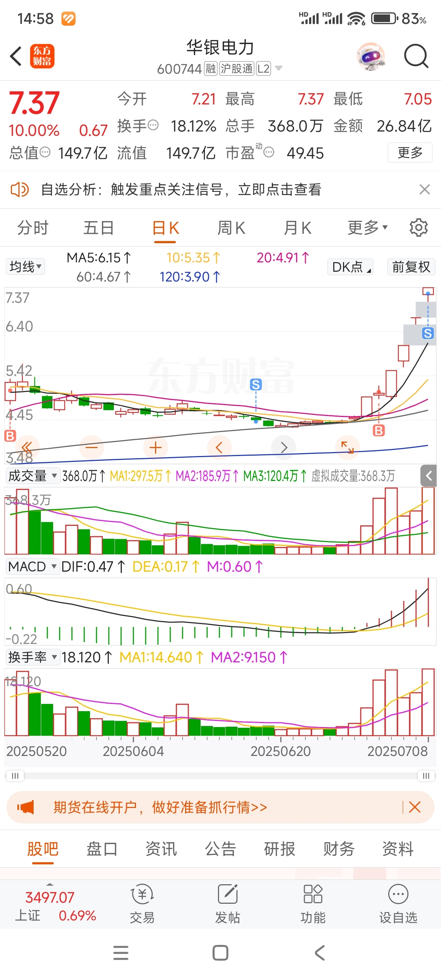Tap the back arrow in header
441x980 pixels.
tap(15, 56)
